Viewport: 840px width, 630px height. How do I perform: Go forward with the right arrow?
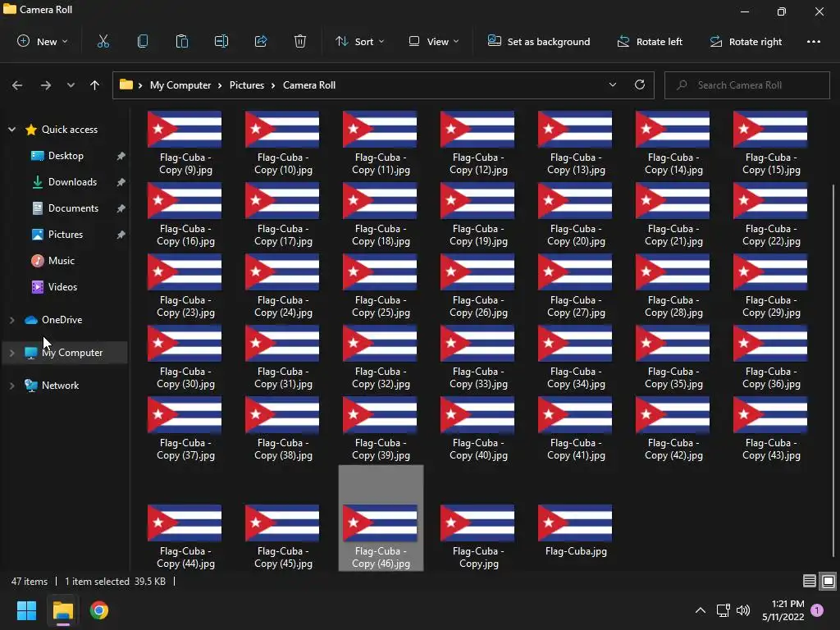tap(46, 85)
